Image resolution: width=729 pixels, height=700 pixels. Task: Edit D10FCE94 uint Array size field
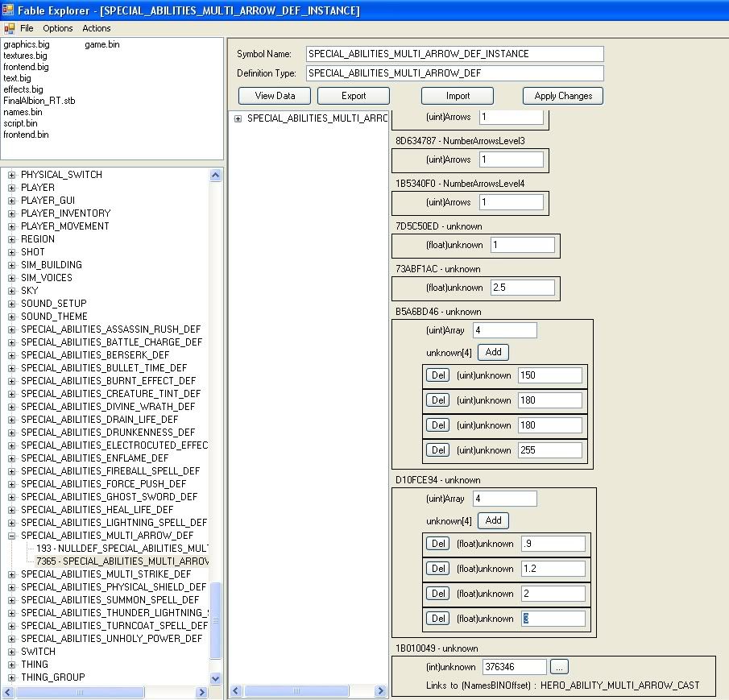pyautogui.click(x=505, y=499)
